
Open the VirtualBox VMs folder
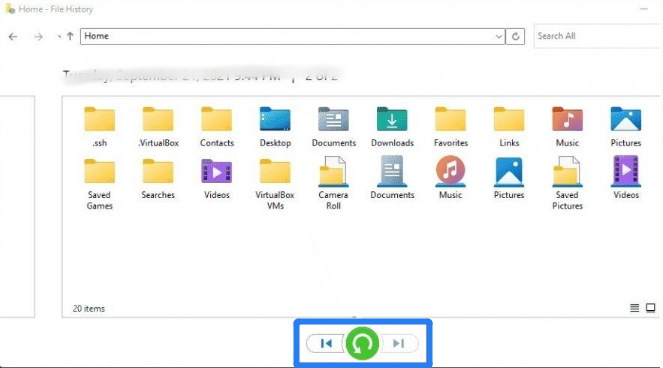(275, 184)
